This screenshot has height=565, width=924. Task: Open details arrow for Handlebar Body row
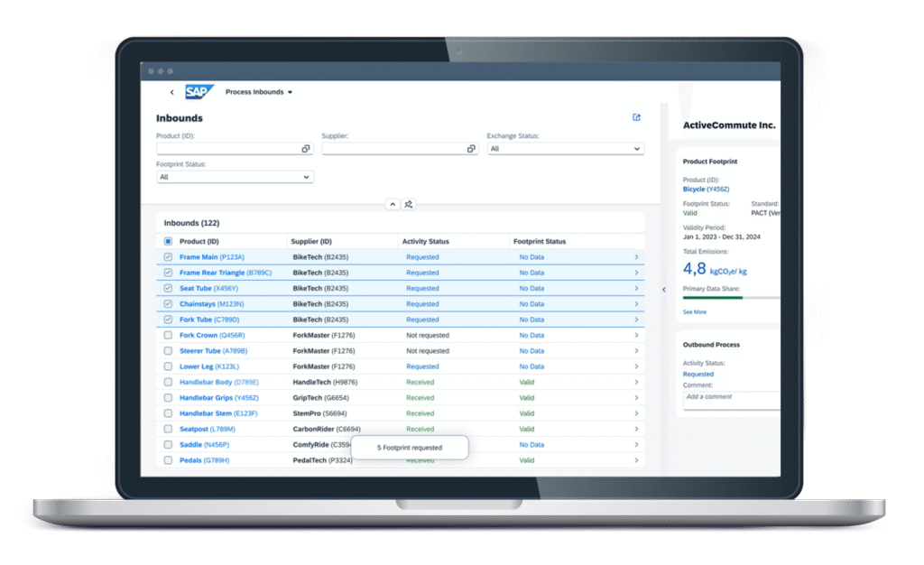[x=636, y=383]
